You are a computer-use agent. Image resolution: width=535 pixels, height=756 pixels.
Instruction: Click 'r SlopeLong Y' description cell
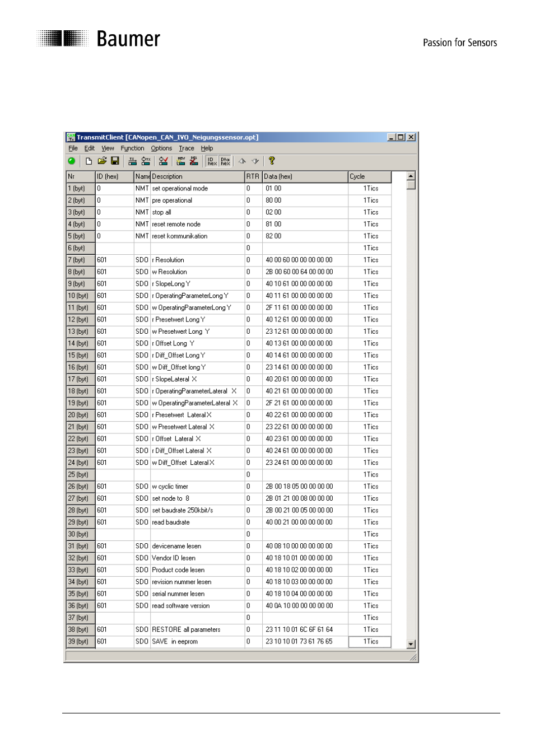tap(197, 284)
